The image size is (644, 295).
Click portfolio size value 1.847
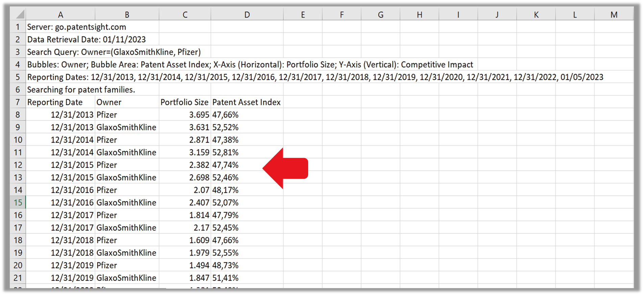(x=185, y=278)
